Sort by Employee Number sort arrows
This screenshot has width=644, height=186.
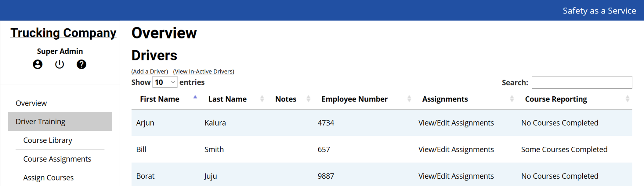pos(409,99)
